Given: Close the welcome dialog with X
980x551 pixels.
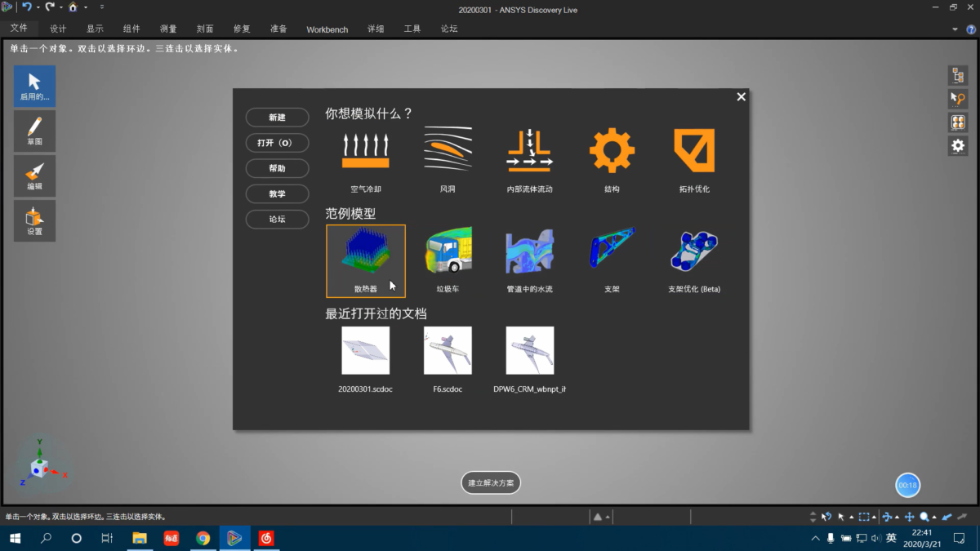Looking at the screenshot, I should 741,97.
